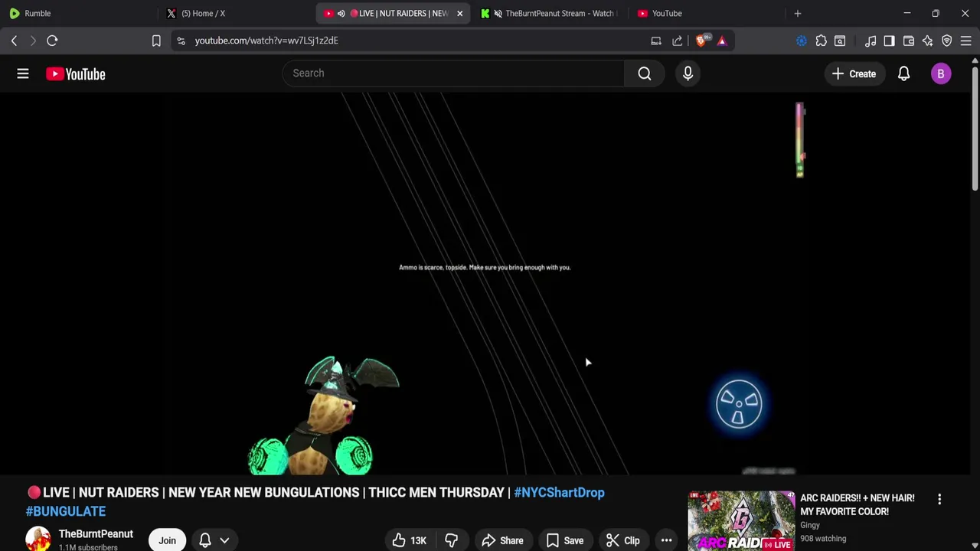Reload the page

[52, 41]
